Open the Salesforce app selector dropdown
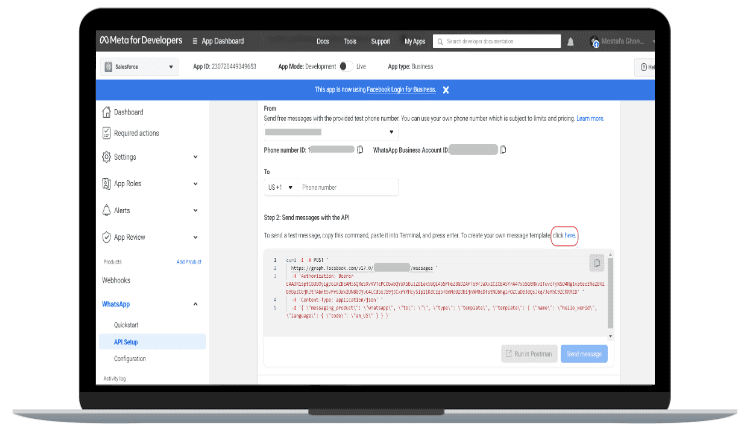This screenshot has height=430, width=756. (139, 67)
